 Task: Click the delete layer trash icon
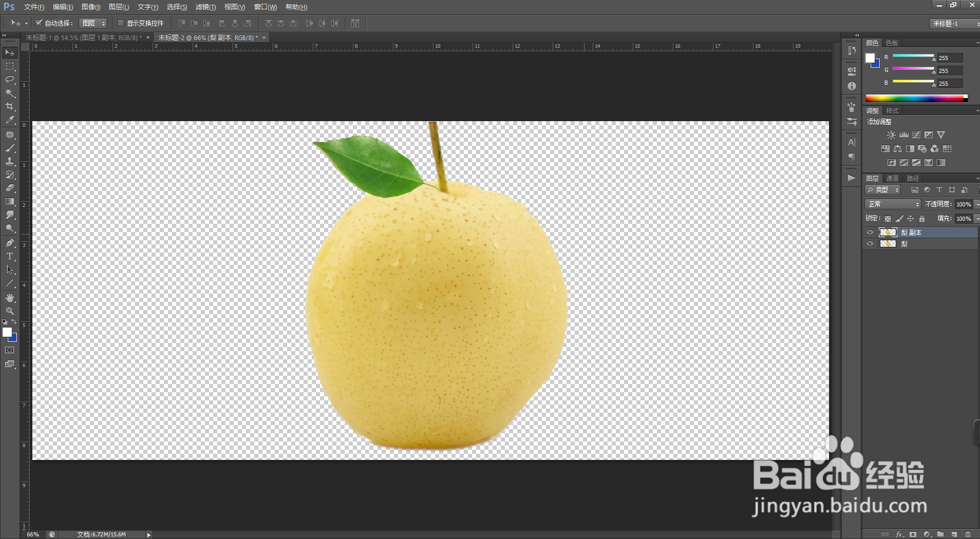coord(968,534)
